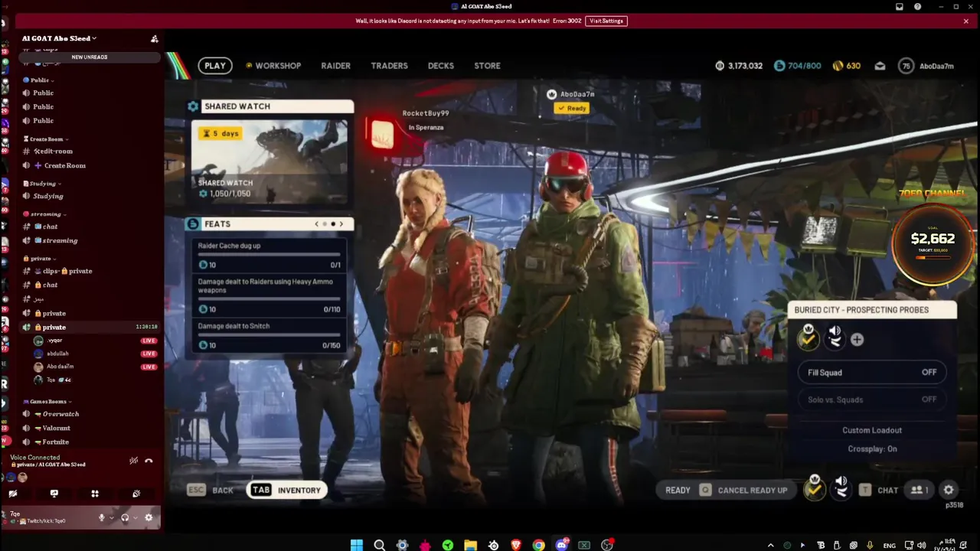Click Visit Settings in Discord notice
The image size is (980, 551).
(x=606, y=21)
